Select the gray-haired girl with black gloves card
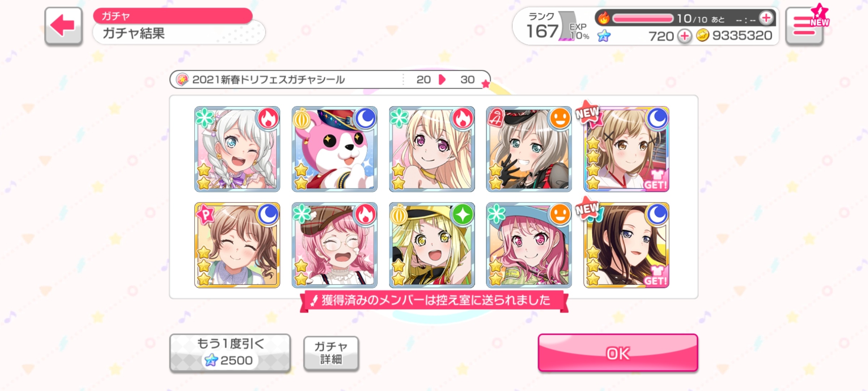868x391 pixels. (x=529, y=149)
